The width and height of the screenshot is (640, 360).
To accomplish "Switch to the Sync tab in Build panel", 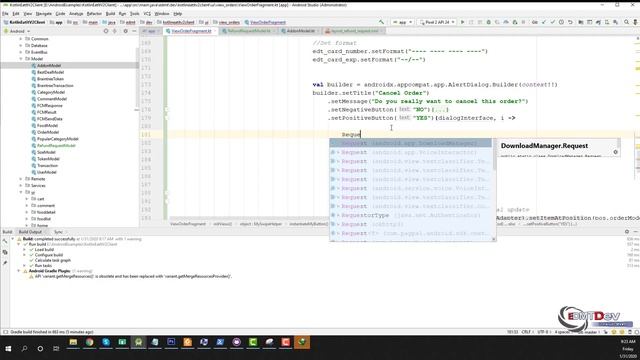I will coord(58,232).
